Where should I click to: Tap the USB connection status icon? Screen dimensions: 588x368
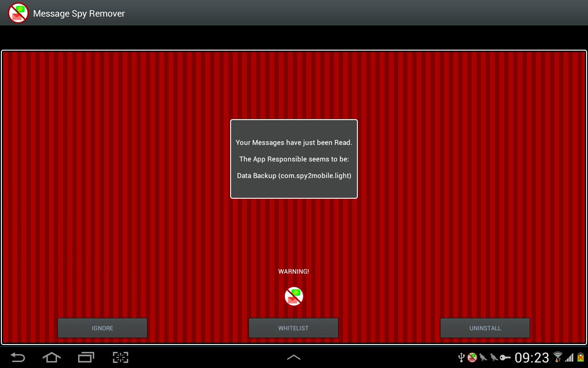click(462, 357)
